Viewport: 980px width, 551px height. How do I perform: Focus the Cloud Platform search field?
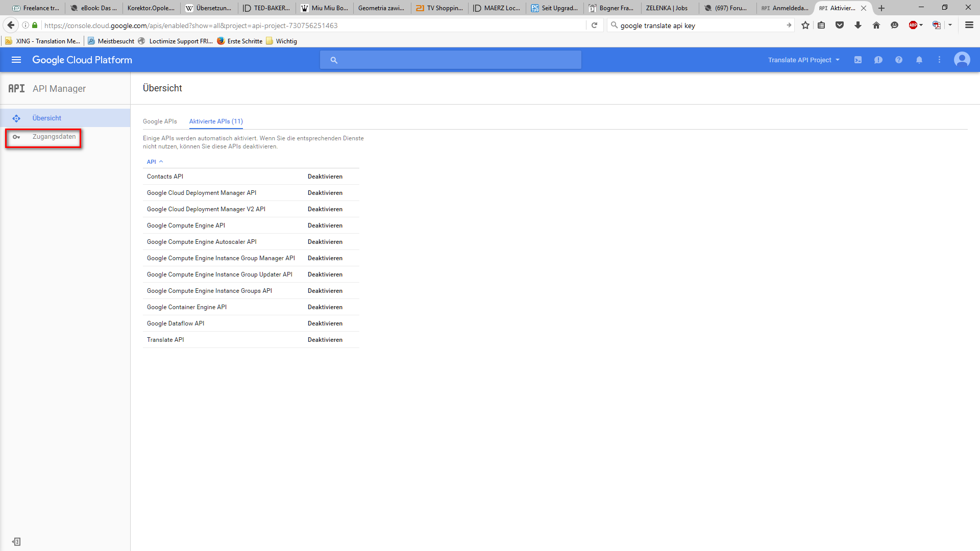click(x=451, y=60)
